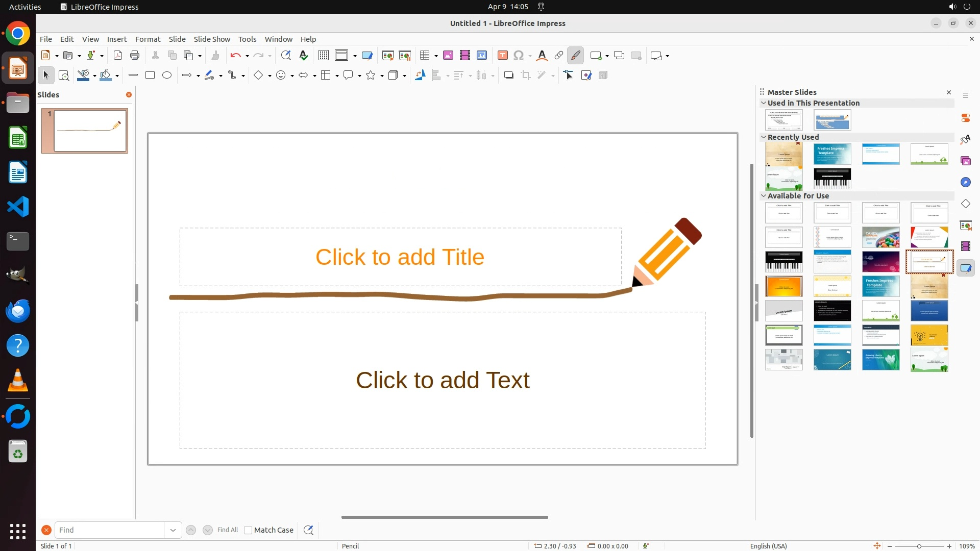This screenshot has width=980, height=551.
Task: Click the Insert Special Character icon
Action: [x=519, y=56]
